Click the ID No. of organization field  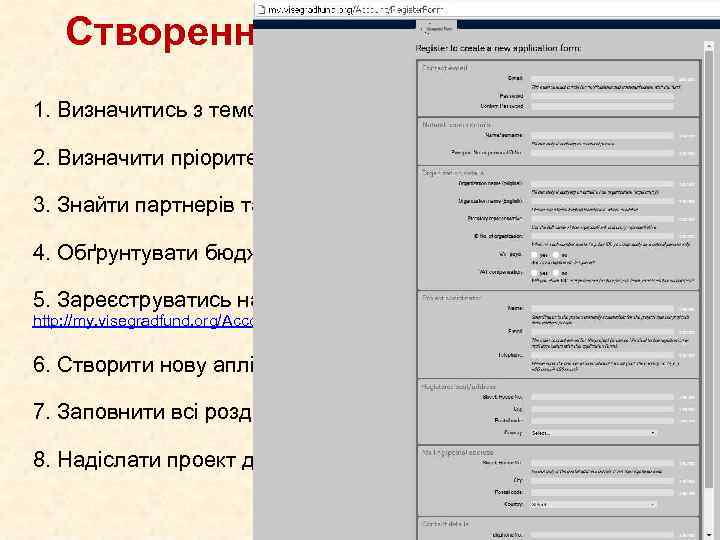tap(602, 236)
